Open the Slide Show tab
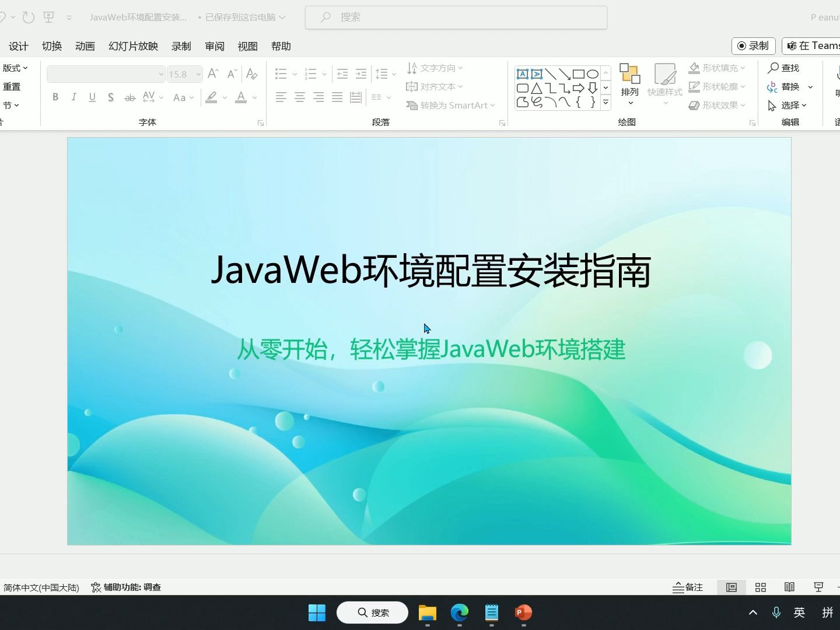This screenshot has width=840, height=630. 133,46
